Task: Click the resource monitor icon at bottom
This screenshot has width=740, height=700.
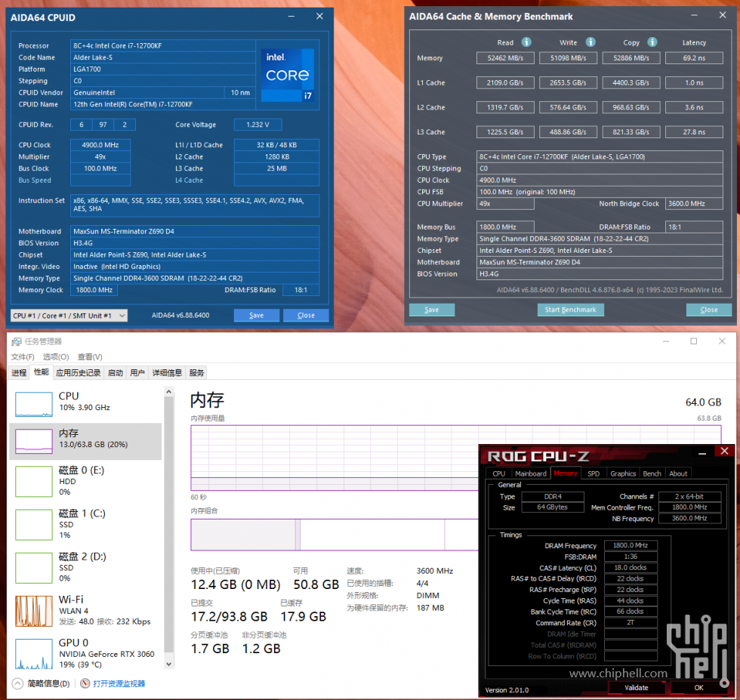Action: (85, 683)
